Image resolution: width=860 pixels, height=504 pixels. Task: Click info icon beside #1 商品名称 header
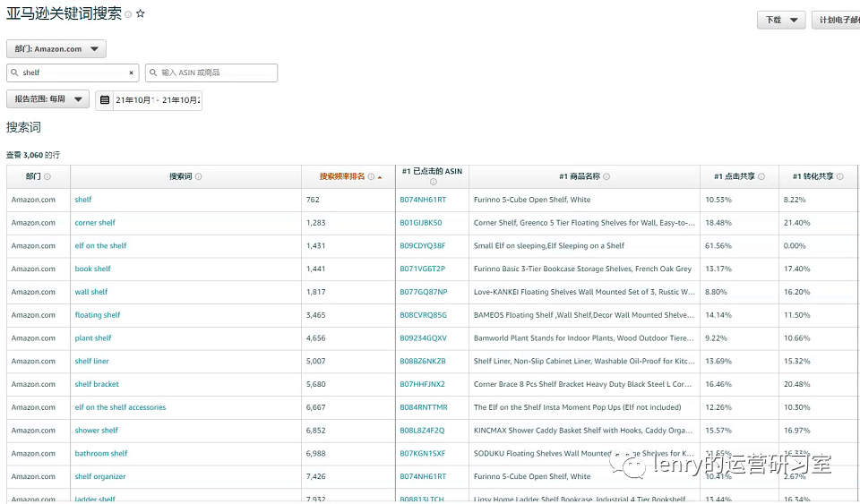(606, 176)
